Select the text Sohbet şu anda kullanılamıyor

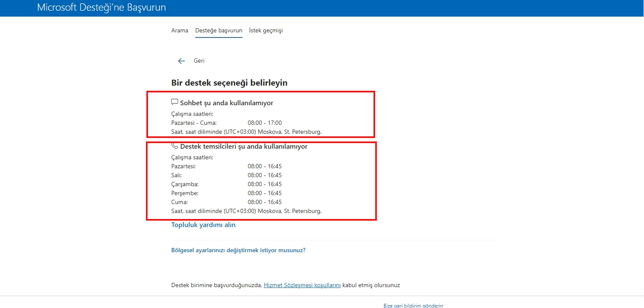point(226,103)
